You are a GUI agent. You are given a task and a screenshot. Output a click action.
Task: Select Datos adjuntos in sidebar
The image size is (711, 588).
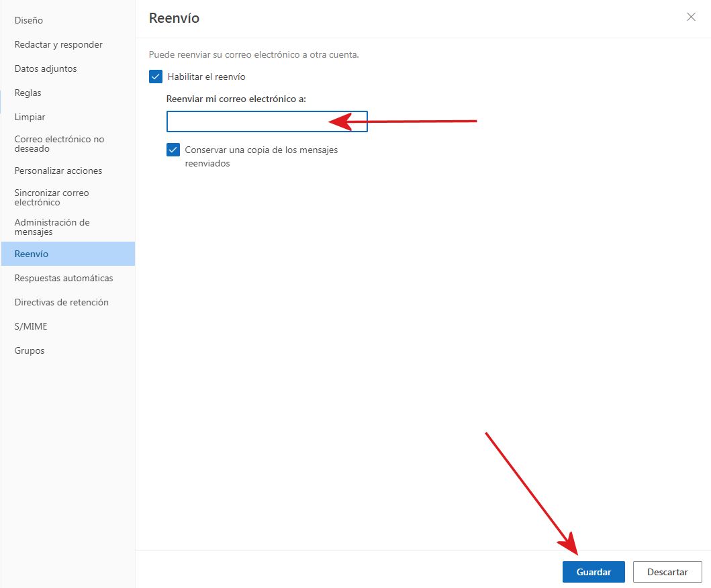(68, 68)
